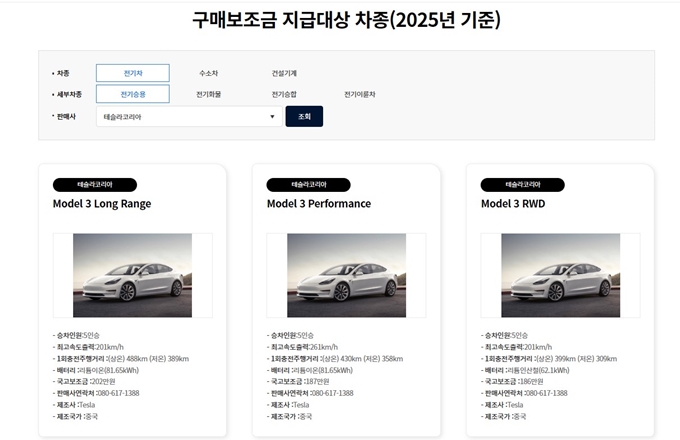Click the 488km range line on Long Range card
Screen dimensions: 680x440
coord(121,359)
